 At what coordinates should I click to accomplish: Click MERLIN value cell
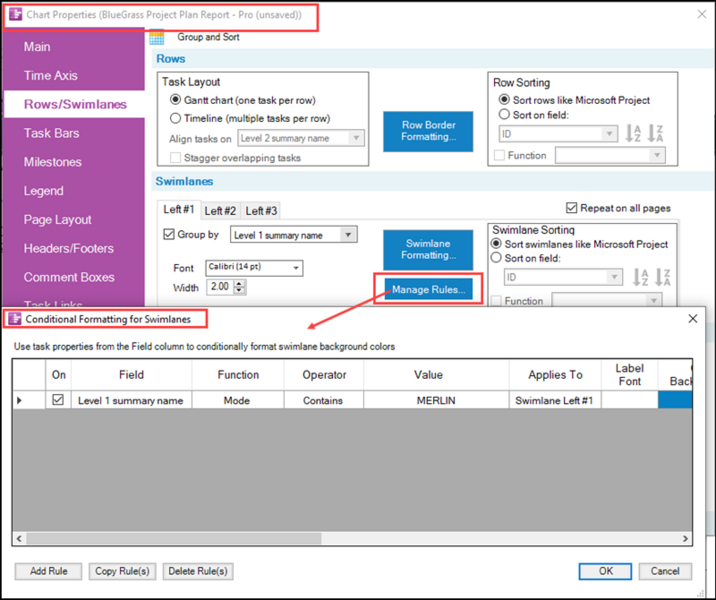[436, 400]
